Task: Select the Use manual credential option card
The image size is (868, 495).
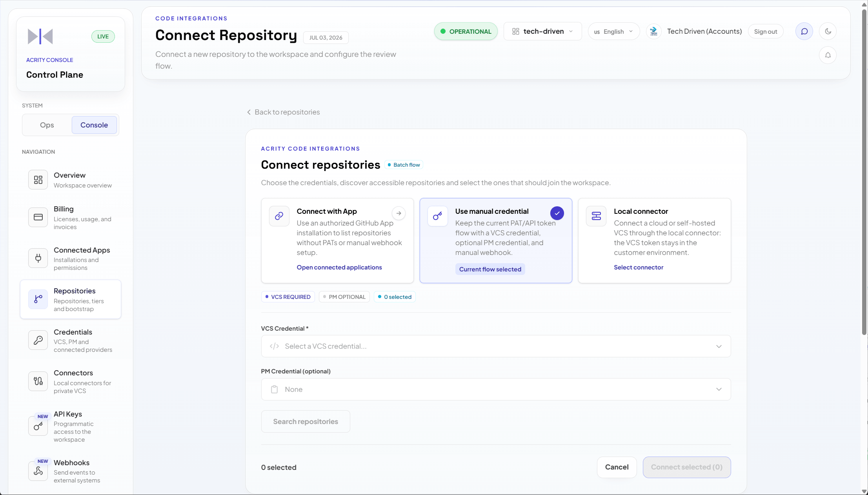Action: click(496, 240)
